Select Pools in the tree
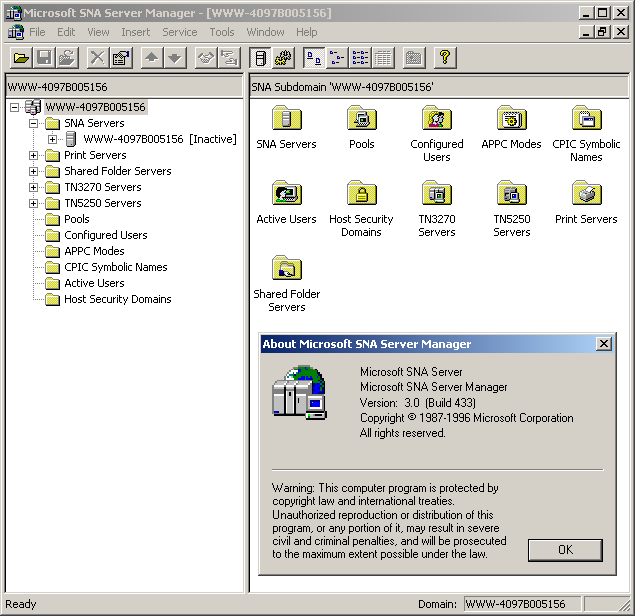The height and width of the screenshot is (616, 635). [77, 219]
